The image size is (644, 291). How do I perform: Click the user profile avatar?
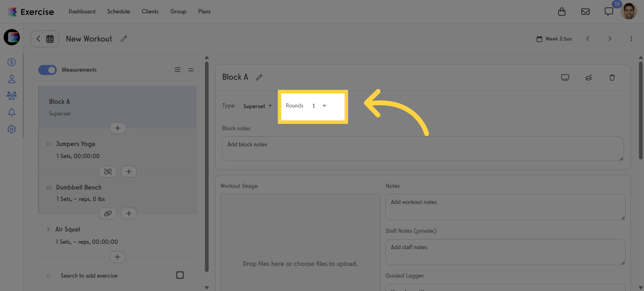[x=629, y=11]
